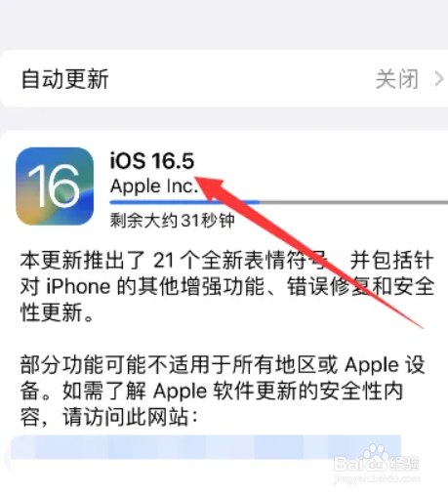The image size is (448, 496).
Task: Open the 自动更新 settings row
Action: (x=224, y=79)
